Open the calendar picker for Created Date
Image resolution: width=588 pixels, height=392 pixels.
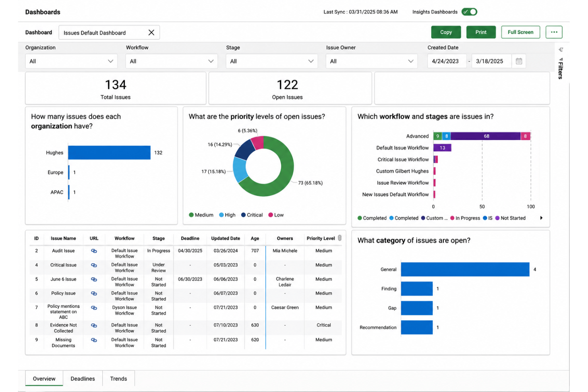click(519, 61)
